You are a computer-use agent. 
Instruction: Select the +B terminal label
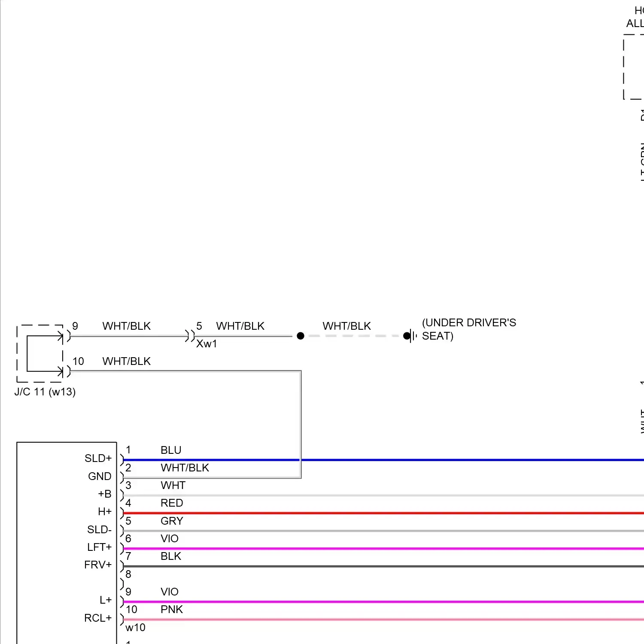[105, 494]
